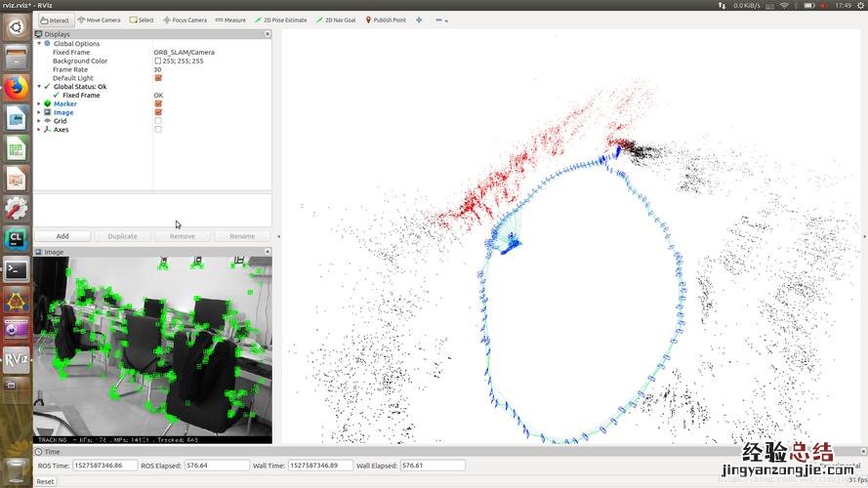
Task: Open Firefox from the Ubuntu dock
Action: click(x=16, y=87)
